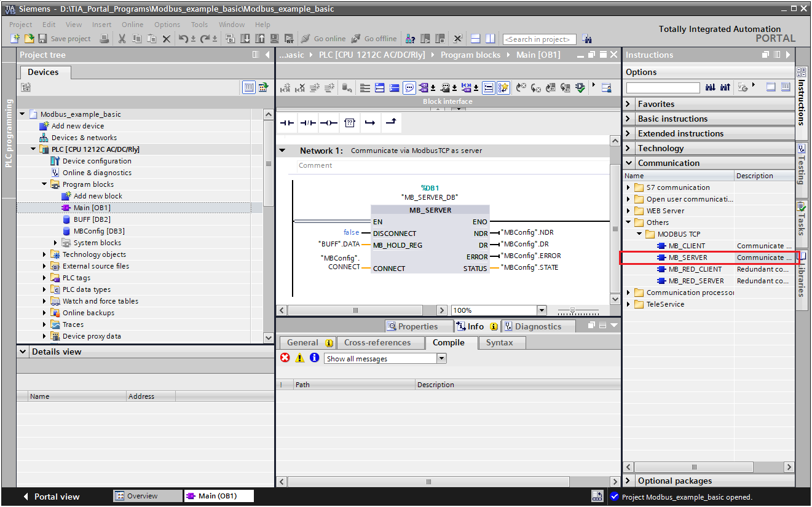Insert an empty box instruction
This screenshot has height=507, width=812.
click(350, 123)
